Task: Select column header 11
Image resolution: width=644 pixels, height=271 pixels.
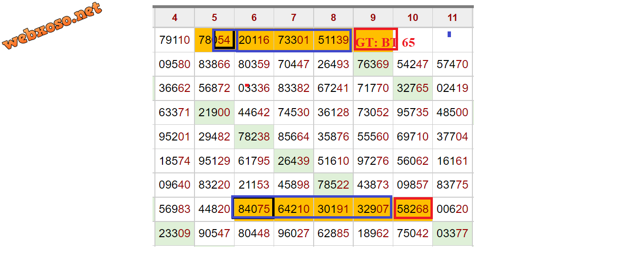Action: point(452,18)
